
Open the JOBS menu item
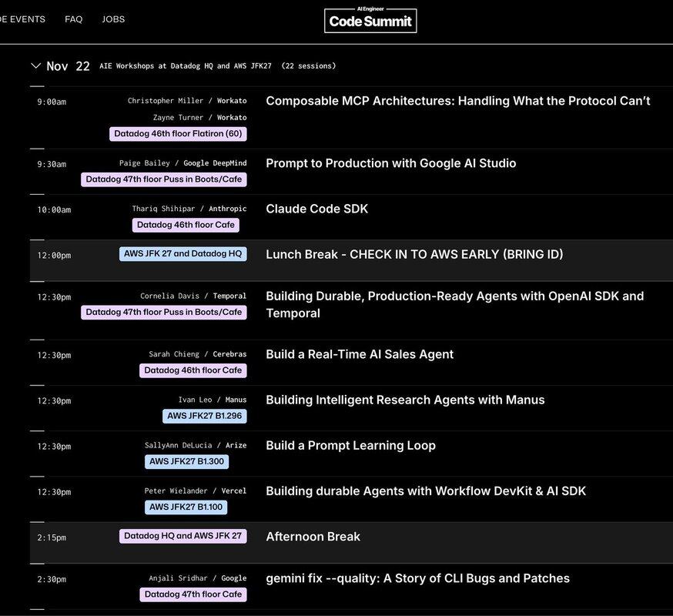[113, 19]
